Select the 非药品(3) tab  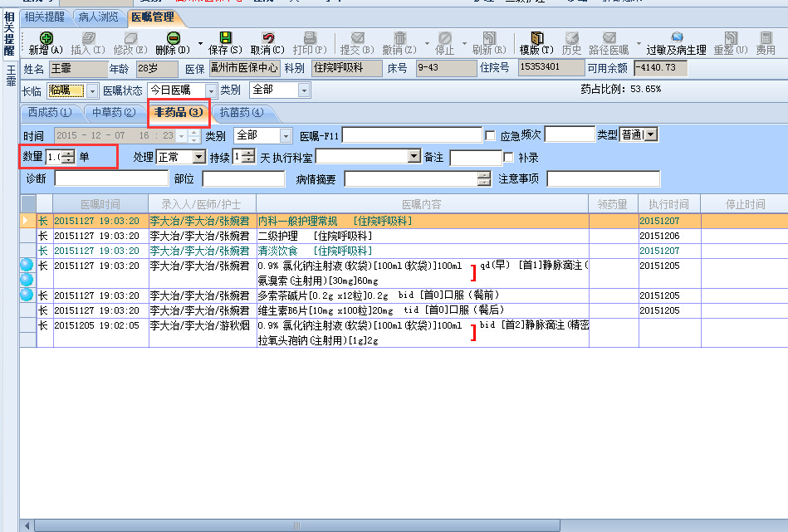pos(179,113)
